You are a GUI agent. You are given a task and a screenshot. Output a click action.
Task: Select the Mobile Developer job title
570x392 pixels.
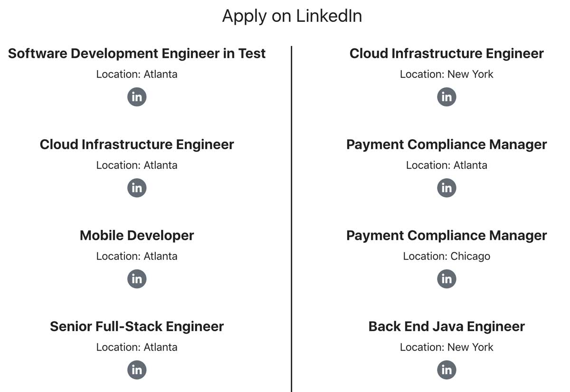[137, 236]
